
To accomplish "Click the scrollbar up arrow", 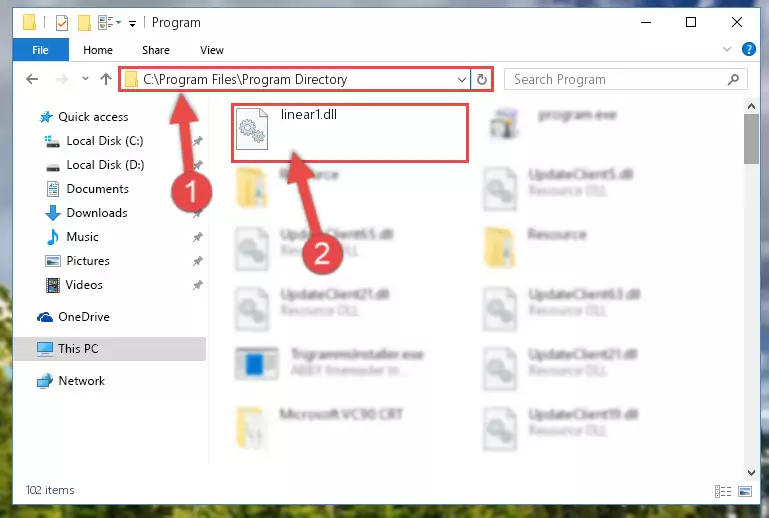I will coord(751,106).
